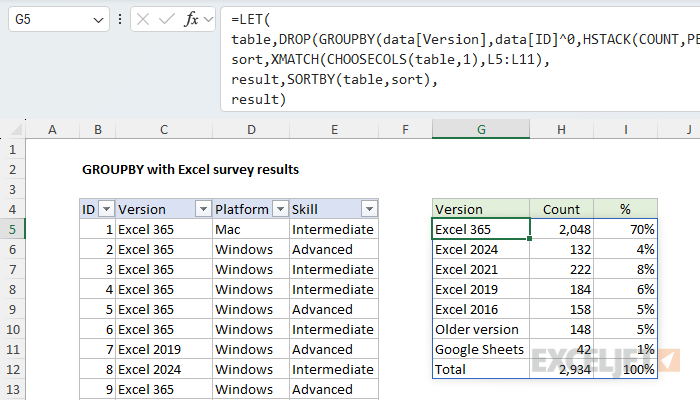
Task: Click the count value 184
Action: pyautogui.click(x=562, y=289)
